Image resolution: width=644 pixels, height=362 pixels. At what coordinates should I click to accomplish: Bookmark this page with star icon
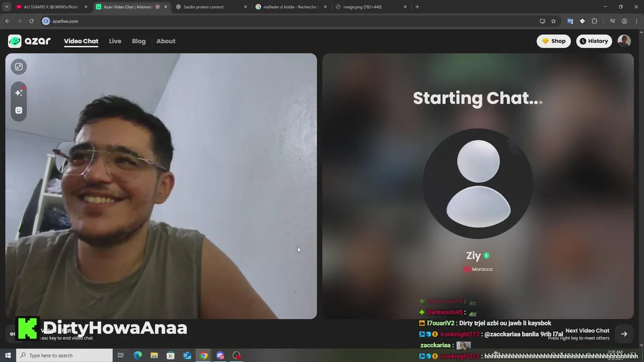click(553, 21)
